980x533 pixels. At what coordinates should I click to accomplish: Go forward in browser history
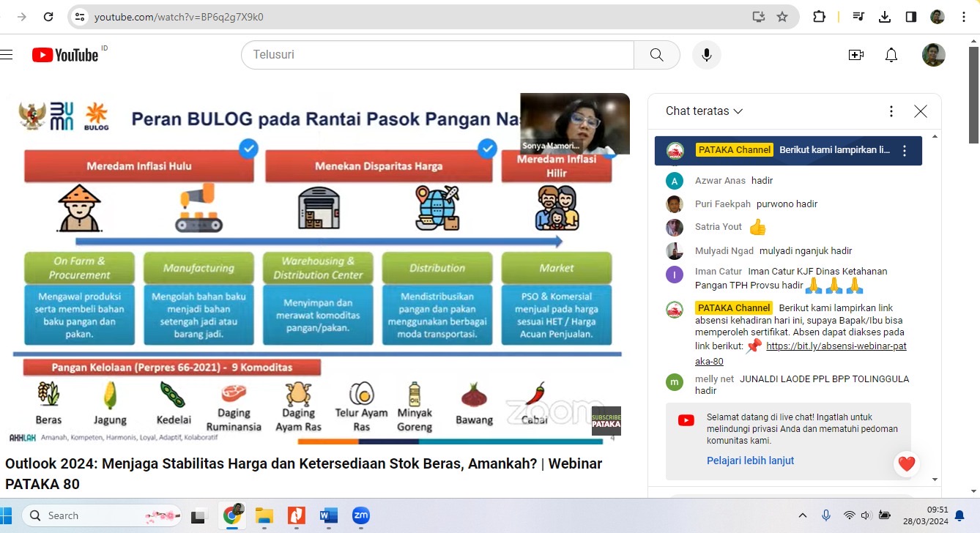point(22,17)
